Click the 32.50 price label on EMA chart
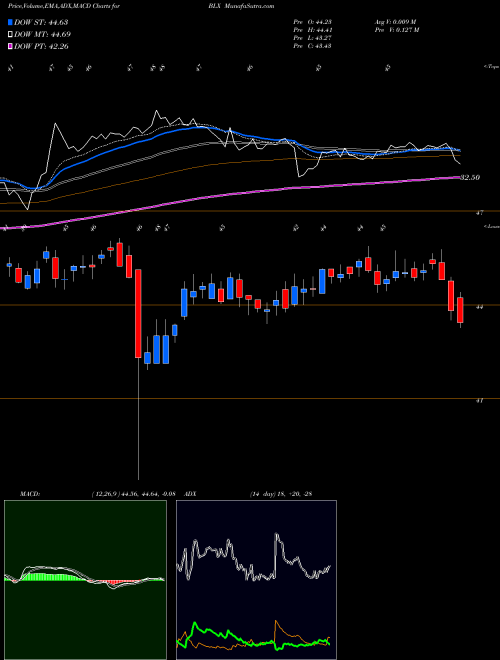Image resolution: width=500 pixels, height=660 pixels. click(x=470, y=178)
